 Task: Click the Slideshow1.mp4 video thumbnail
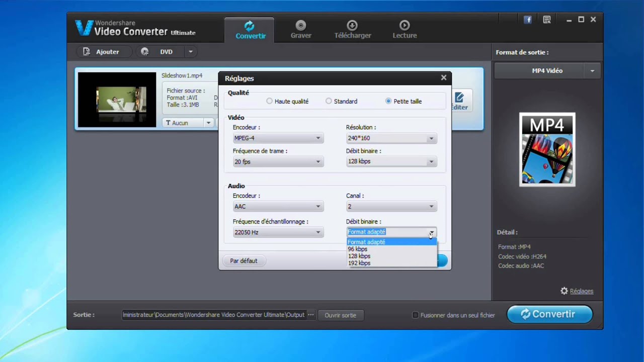pyautogui.click(x=117, y=100)
